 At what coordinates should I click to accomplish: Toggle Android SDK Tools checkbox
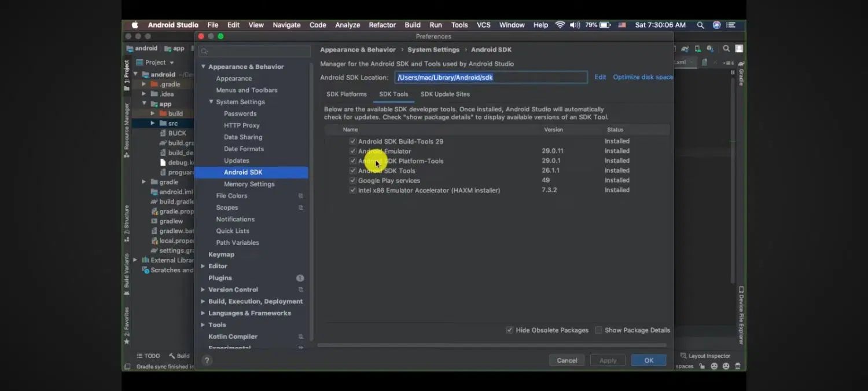[353, 171]
